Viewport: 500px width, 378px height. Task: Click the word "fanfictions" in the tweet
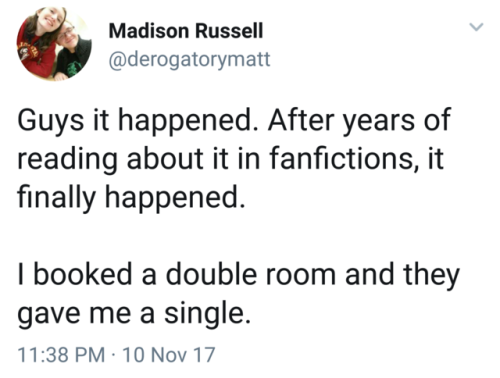[342, 158]
